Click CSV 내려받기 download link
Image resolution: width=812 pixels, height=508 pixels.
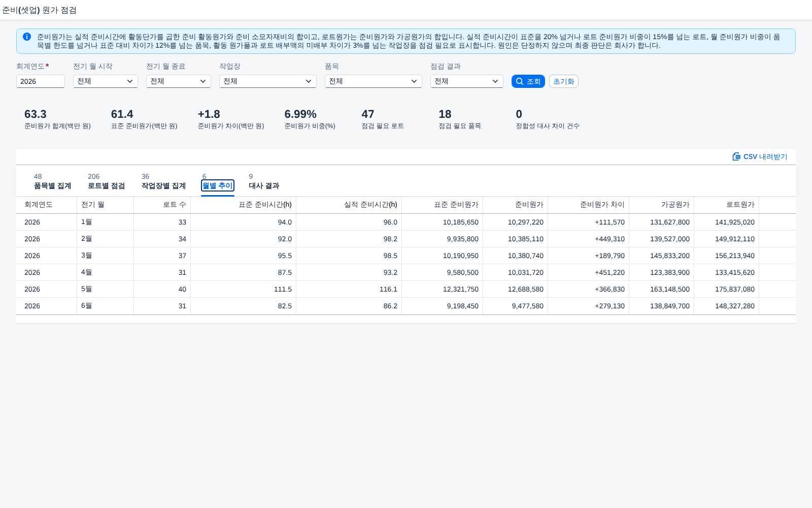pyautogui.click(x=760, y=156)
